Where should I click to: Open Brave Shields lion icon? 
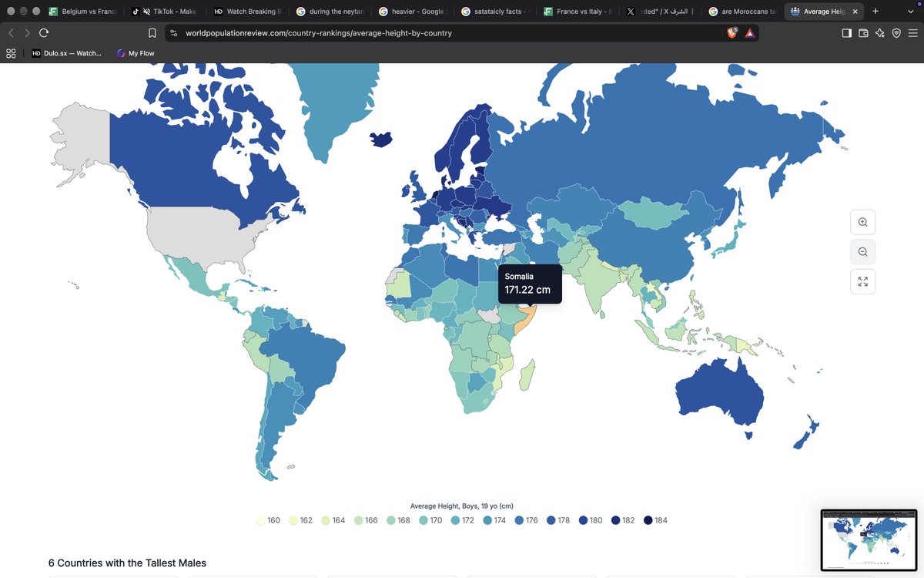click(733, 33)
